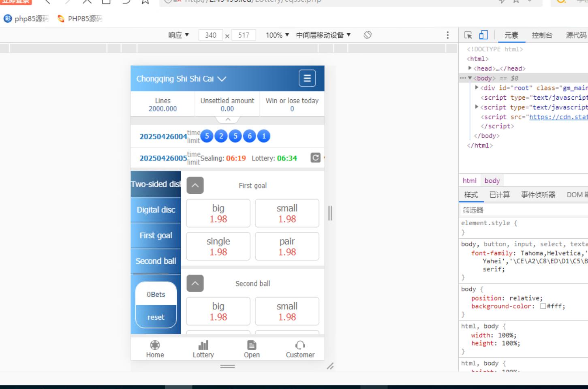Activate the inspect element picker icon
This screenshot has width=588, height=389.
pyautogui.click(x=468, y=35)
